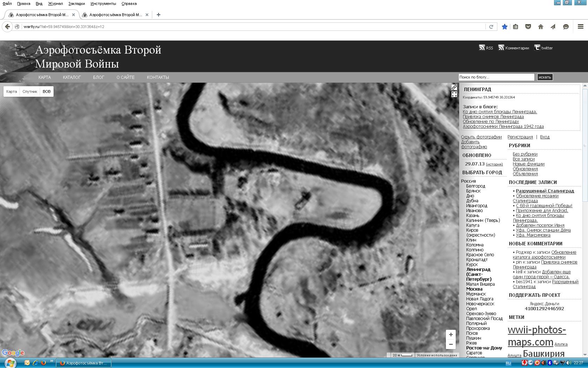Select the ВОВ map layer
Viewport: 588px width, 368px height.
coord(47,91)
